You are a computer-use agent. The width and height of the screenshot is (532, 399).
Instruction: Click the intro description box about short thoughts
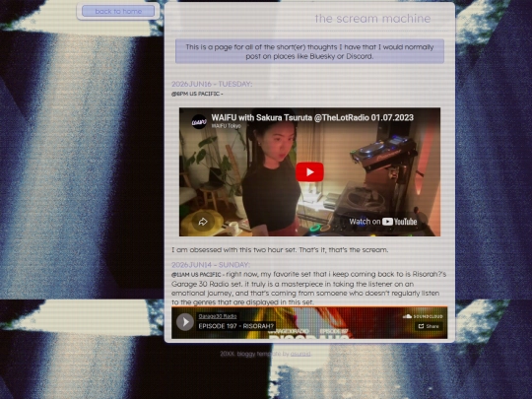[309, 51]
